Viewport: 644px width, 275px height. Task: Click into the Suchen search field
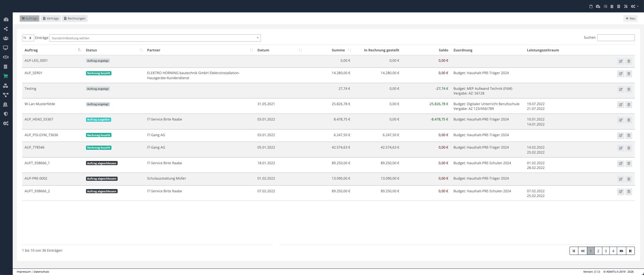616,38
